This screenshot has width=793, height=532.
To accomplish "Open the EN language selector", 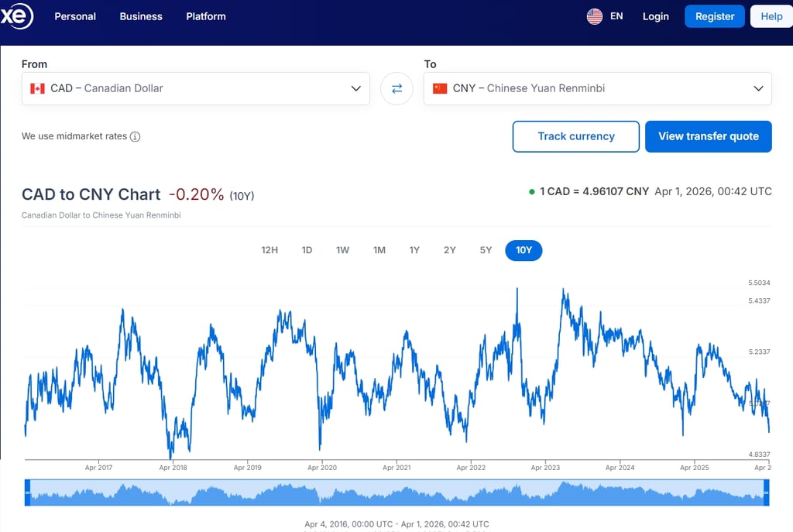I will 616,16.
